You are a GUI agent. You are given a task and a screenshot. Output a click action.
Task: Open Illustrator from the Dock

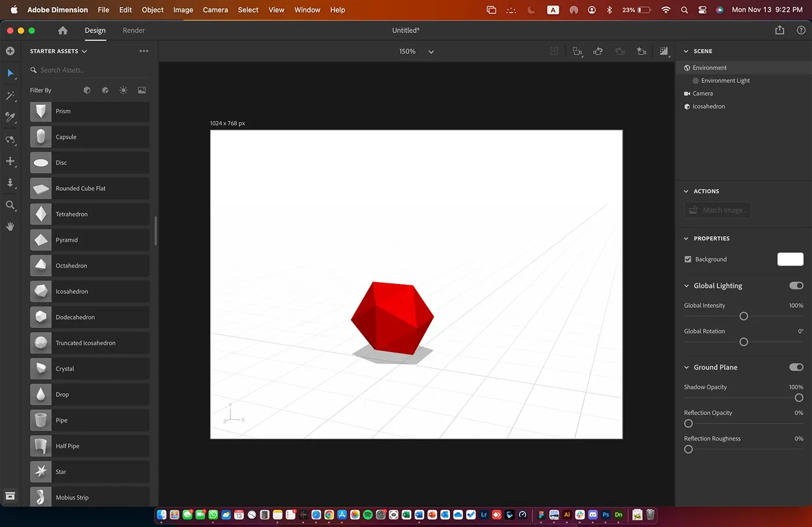[567, 514]
